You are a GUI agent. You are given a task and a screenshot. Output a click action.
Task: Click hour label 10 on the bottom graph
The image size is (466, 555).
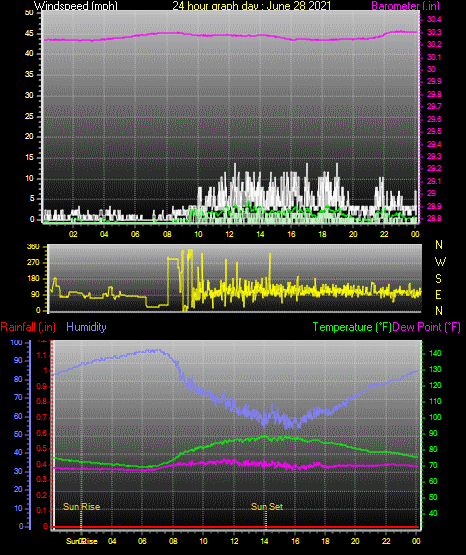[x=203, y=541]
